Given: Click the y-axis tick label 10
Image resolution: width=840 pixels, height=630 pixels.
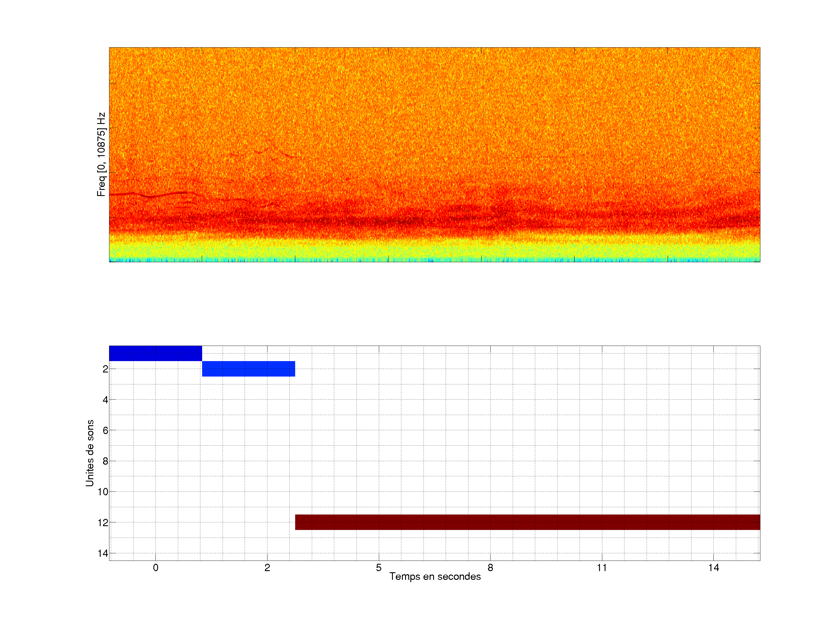Looking at the screenshot, I should point(103,492).
